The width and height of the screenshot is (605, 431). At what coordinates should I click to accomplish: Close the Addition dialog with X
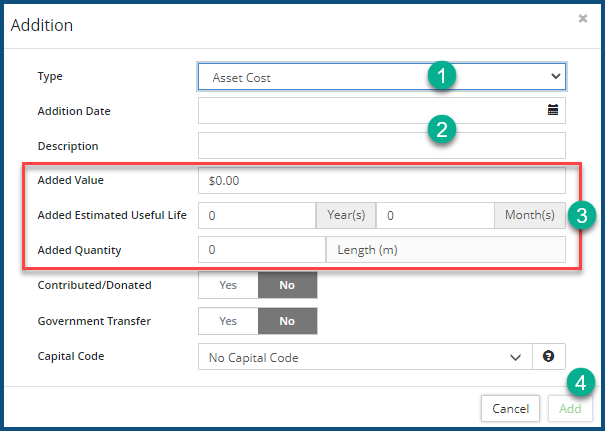point(583,18)
